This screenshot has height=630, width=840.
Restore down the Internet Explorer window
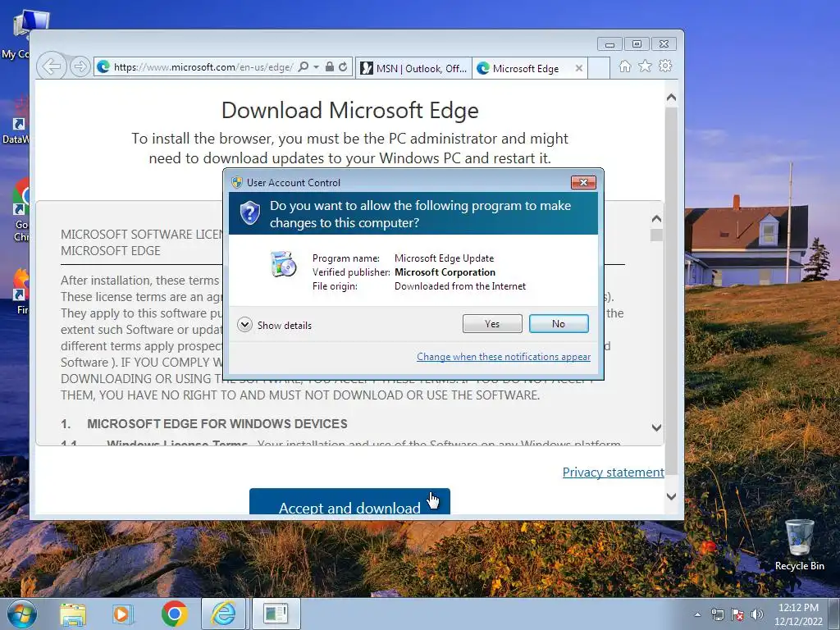click(637, 44)
